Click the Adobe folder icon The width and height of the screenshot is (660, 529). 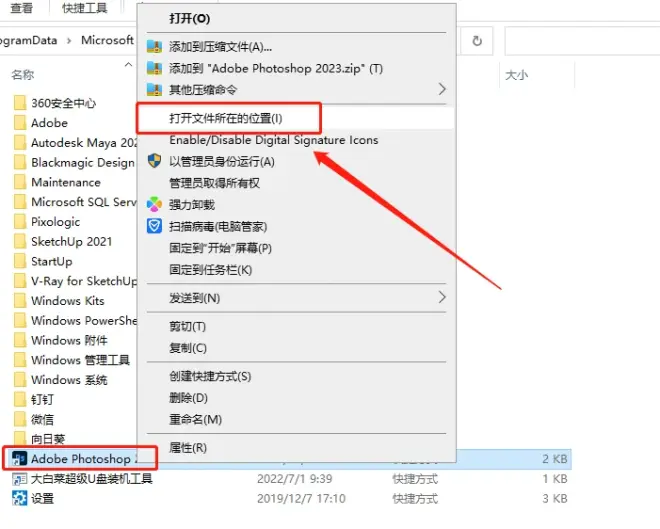click(20, 122)
